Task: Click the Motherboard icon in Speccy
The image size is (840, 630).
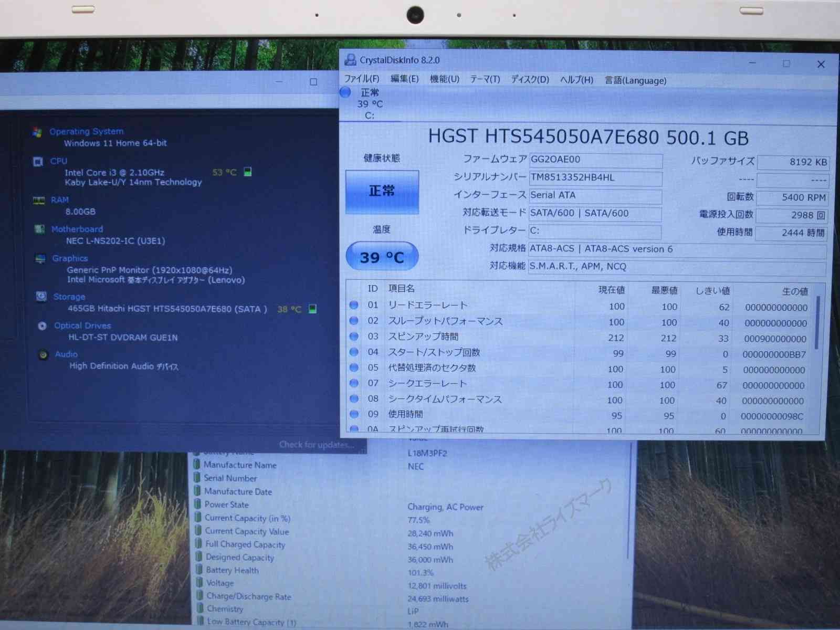Action: 39,229
